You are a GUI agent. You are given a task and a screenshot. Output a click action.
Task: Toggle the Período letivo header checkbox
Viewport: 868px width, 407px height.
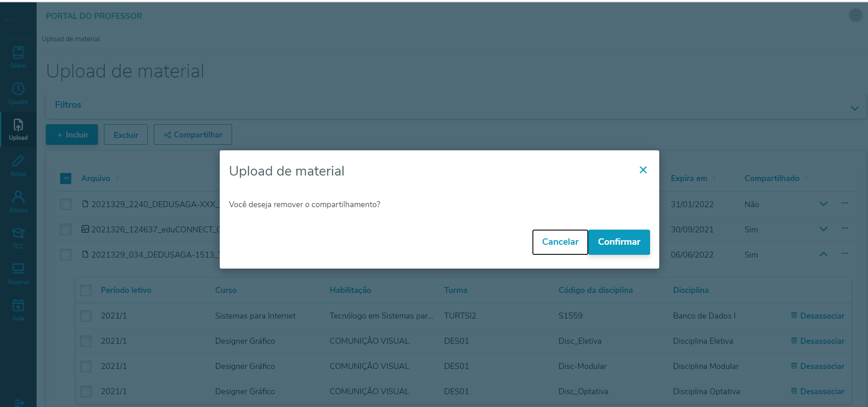point(86,290)
